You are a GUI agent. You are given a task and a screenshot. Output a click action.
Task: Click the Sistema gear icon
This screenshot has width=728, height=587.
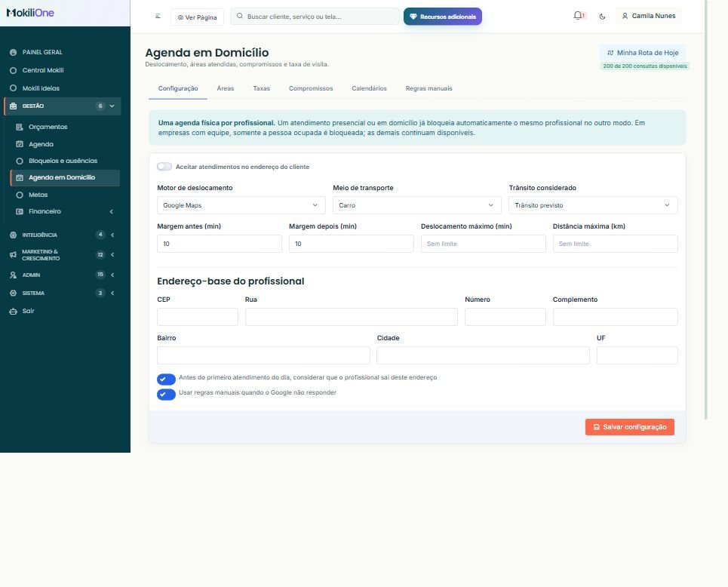(13, 293)
